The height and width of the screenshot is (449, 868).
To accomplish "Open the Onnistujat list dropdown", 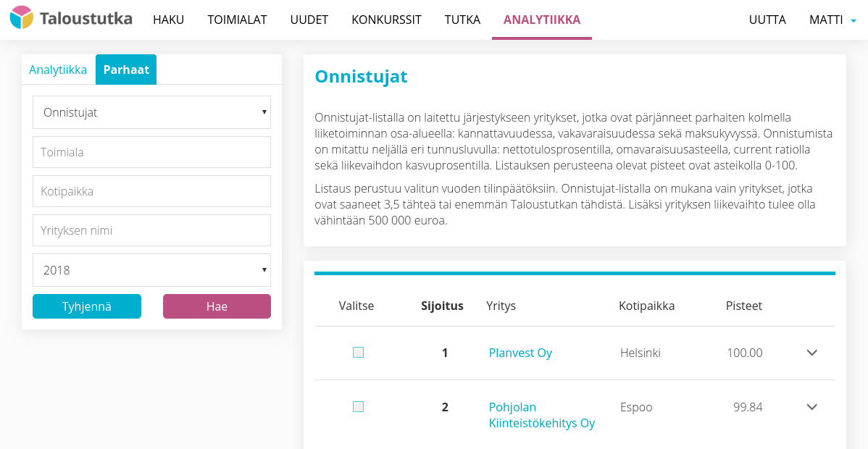I will click(x=151, y=112).
